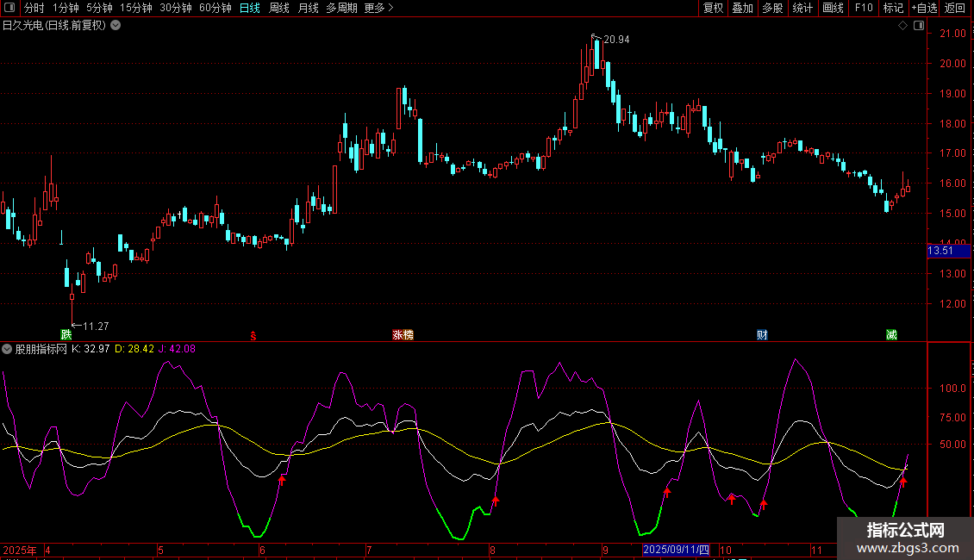Viewport: 974px width, 560px height.
Task: Open F10 company info
Action: pos(864,8)
